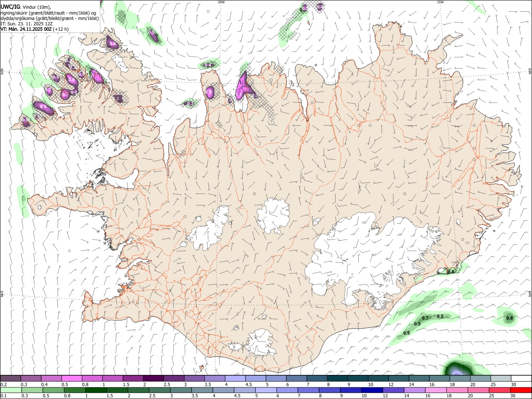Viewport: 532px width, 399px height.
Task: Click the 0.7 rain value offshore southeast
Action: pyautogui.click(x=425, y=318)
